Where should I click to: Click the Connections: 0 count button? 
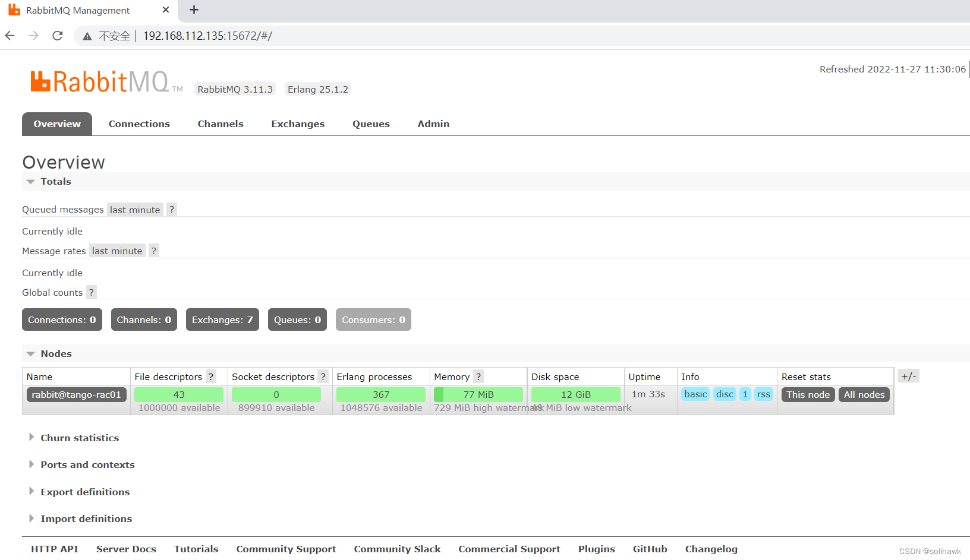point(62,319)
